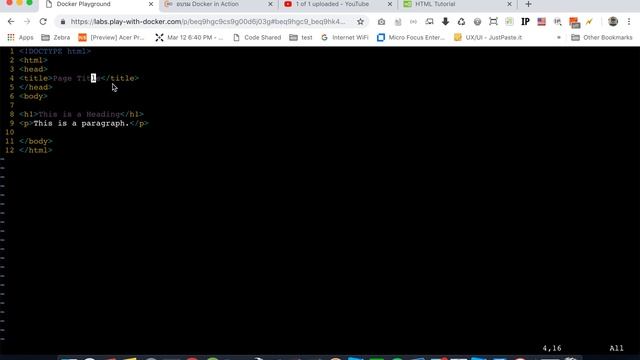The image size is (640, 360).
Task: Click the 'This is a paragraph.' text
Action: click(81, 123)
